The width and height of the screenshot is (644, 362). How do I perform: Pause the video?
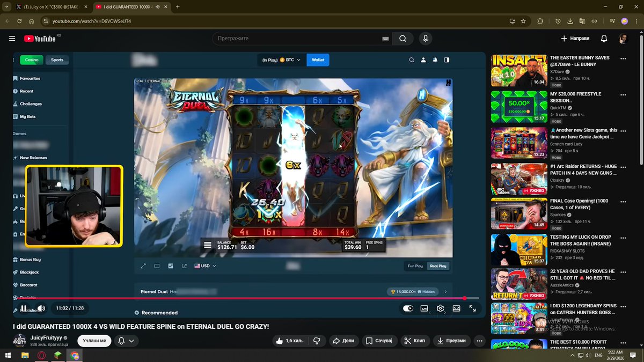click(24, 308)
